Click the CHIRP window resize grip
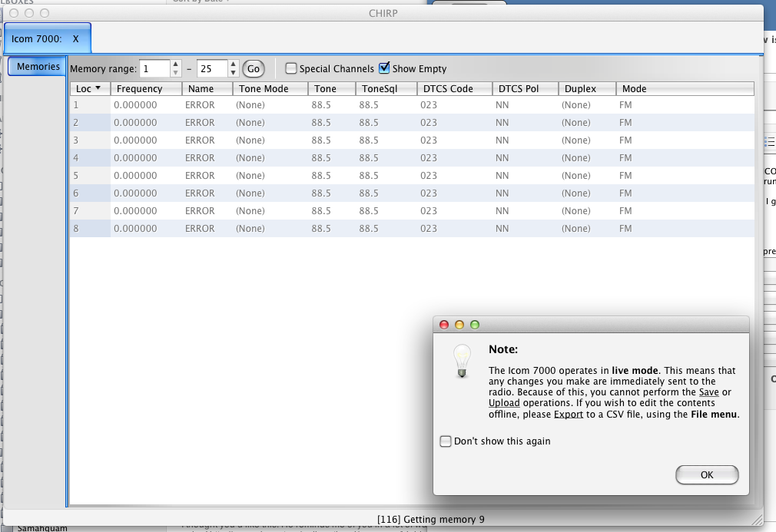Viewport: 776px width, 532px height. pos(758,519)
